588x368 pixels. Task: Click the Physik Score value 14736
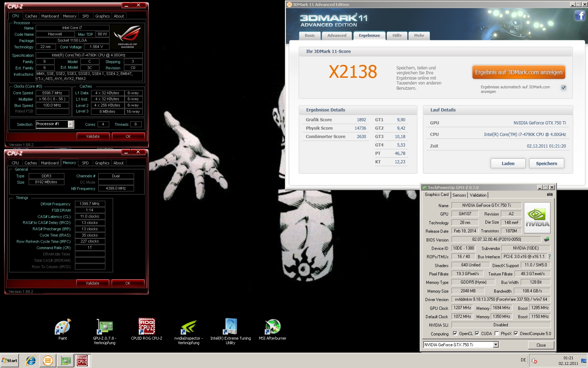pyautogui.click(x=360, y=128)
